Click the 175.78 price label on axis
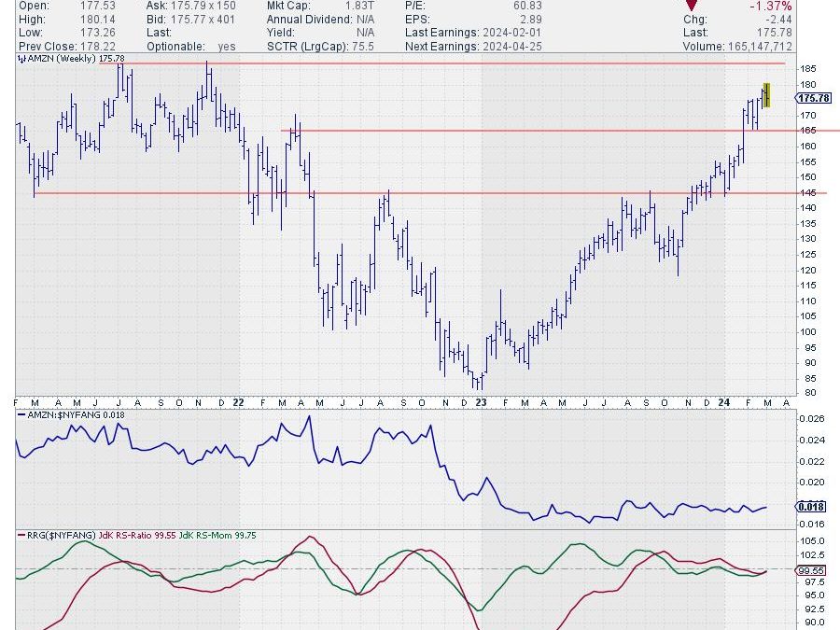 point(814,98)
